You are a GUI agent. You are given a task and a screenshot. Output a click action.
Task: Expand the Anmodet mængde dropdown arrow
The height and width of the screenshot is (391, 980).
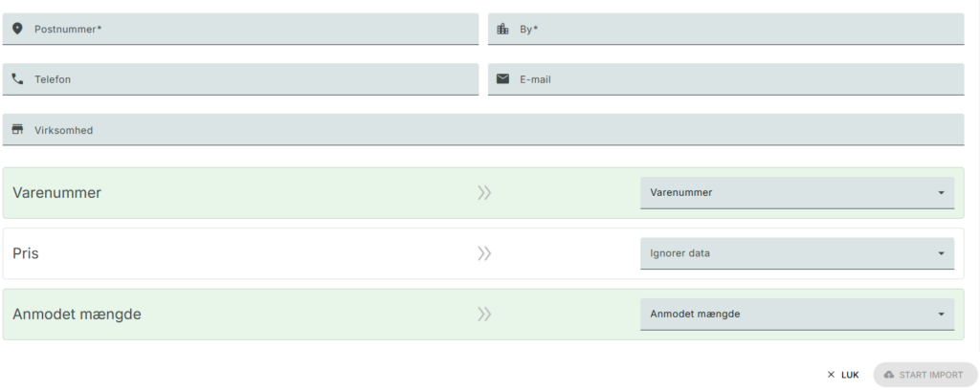tap(942, 315)
